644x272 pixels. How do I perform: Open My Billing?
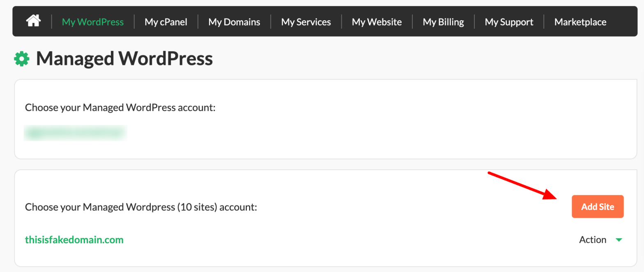pos(443,21)
